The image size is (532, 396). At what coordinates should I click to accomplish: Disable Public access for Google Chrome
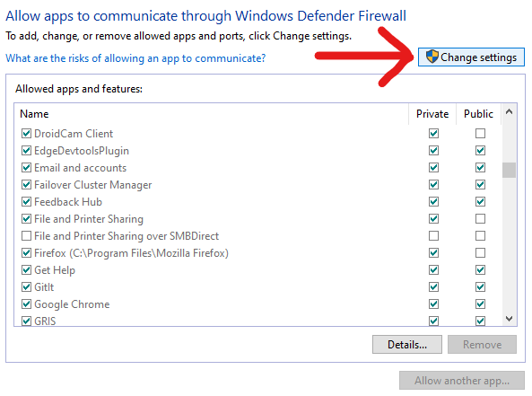(x=480, y=304)
